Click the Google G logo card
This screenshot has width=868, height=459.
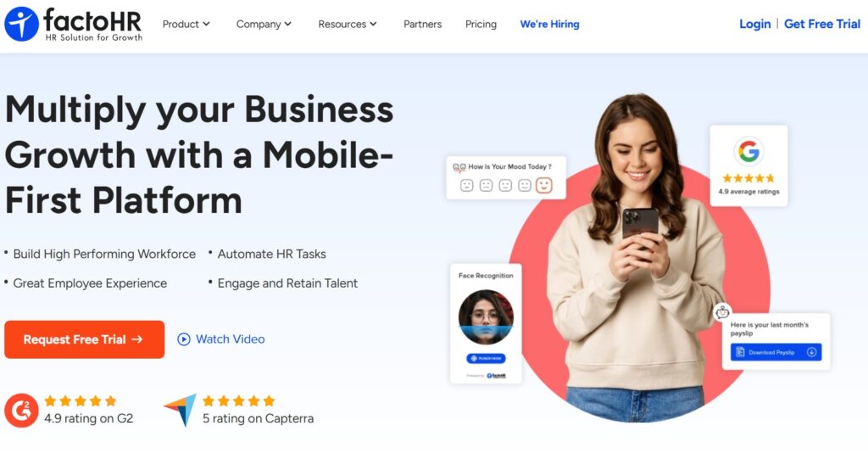(748, 165)
